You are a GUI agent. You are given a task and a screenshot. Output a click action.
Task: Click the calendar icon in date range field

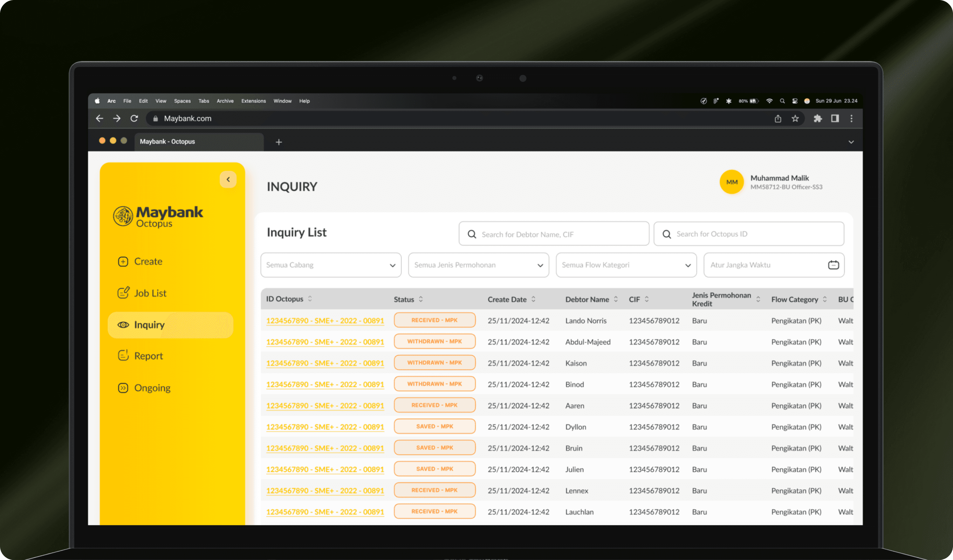pos(833,265)
